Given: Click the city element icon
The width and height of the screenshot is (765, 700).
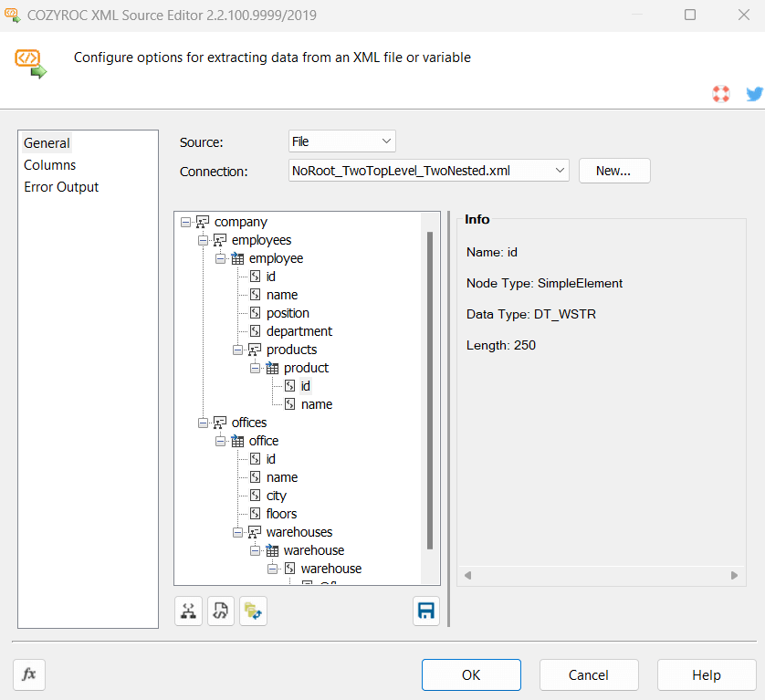Looking at the screenshot, I should 256,496.
